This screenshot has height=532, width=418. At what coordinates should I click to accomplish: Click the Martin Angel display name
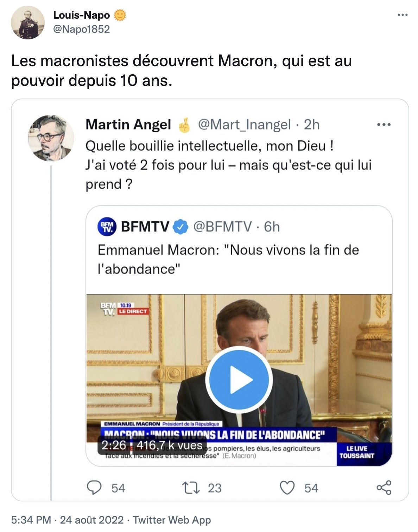click(x=128, y=125)
